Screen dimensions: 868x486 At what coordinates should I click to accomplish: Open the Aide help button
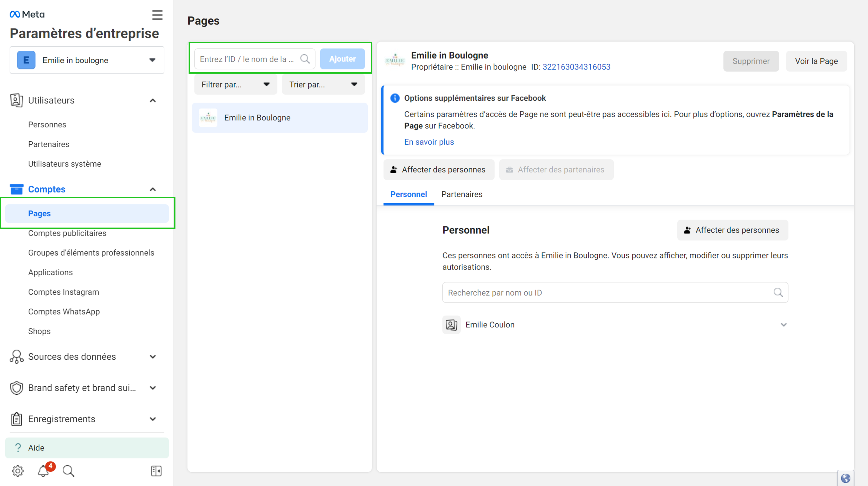tap(87, 448)
